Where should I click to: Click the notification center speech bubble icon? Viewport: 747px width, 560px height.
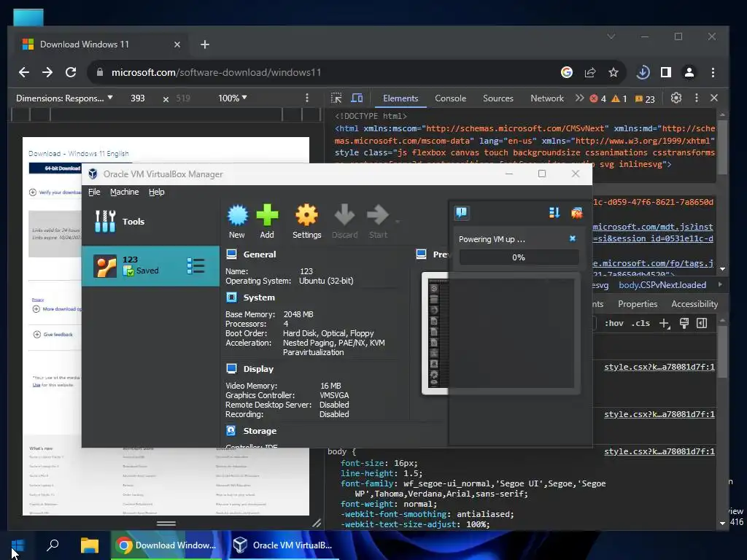462,212
